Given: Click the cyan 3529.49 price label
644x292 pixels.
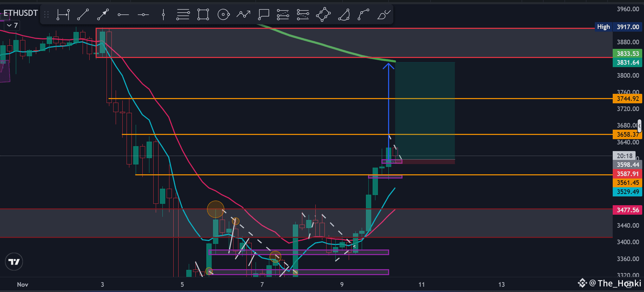Looking at the screenshot, I should click(627, 192).
